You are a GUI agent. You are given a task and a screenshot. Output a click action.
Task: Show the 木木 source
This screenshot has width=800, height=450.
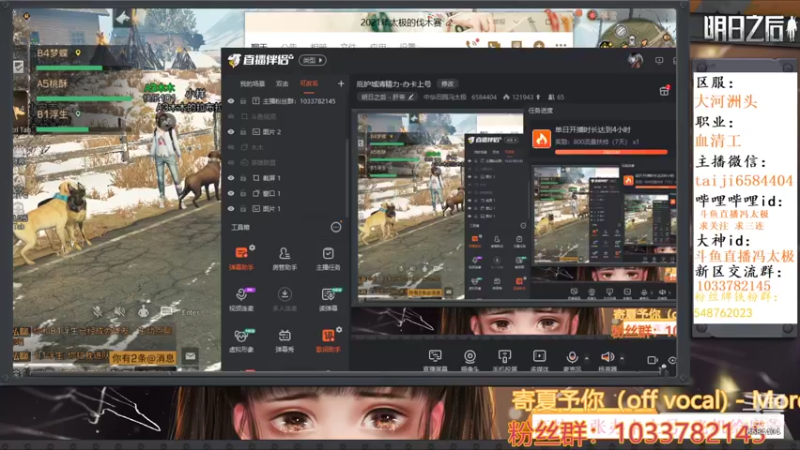click(231, 147)
